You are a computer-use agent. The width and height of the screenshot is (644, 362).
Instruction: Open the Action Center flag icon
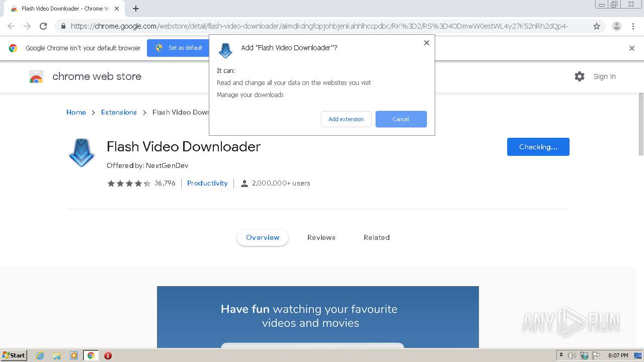(x=596, y=355)
